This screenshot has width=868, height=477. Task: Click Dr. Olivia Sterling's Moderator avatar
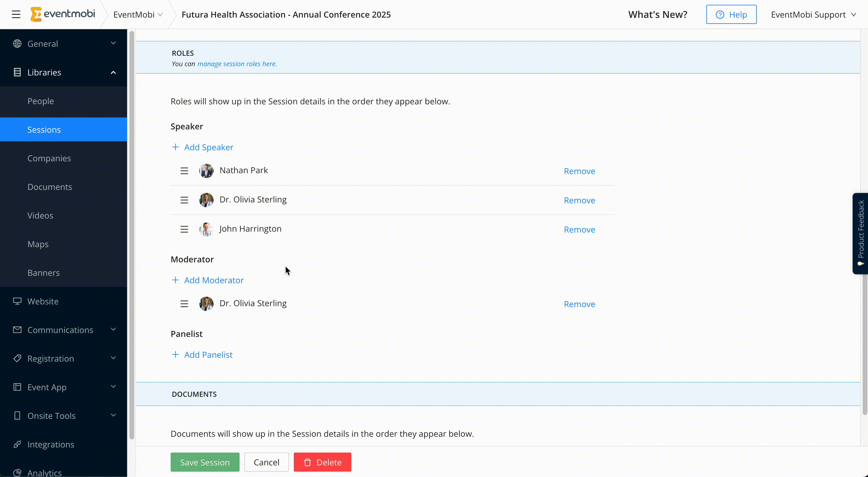click(206, 304)
